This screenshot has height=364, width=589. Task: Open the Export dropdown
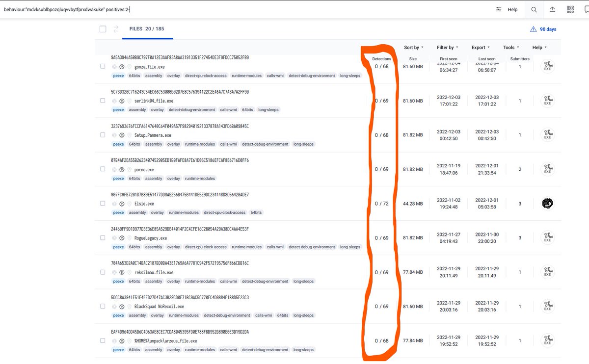tap(481, 48)
